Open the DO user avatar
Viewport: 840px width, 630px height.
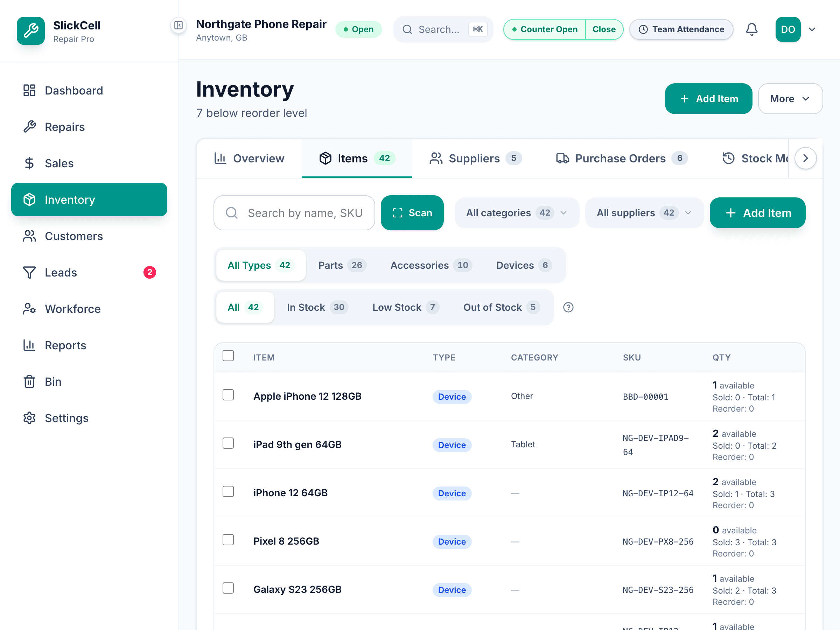788,29
